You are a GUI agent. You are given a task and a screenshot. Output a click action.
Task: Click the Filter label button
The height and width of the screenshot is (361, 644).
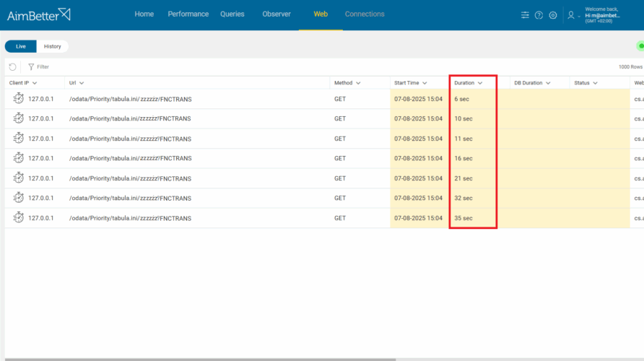point(43,66)
